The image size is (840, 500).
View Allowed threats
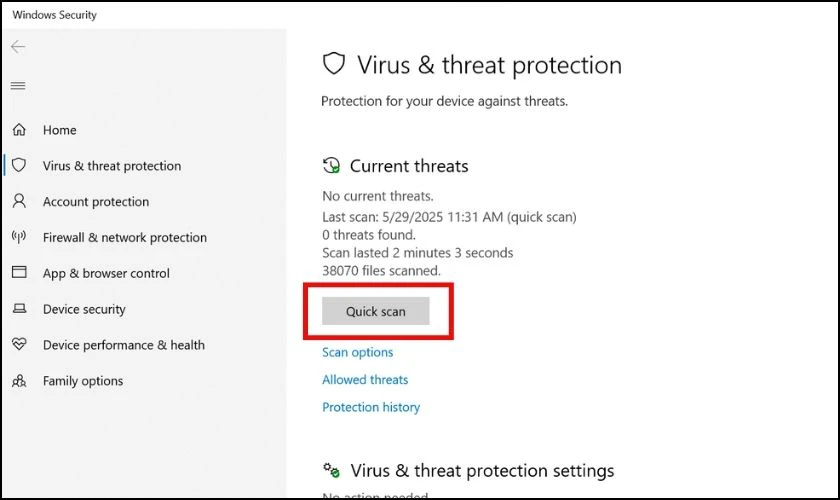[365, 379]
